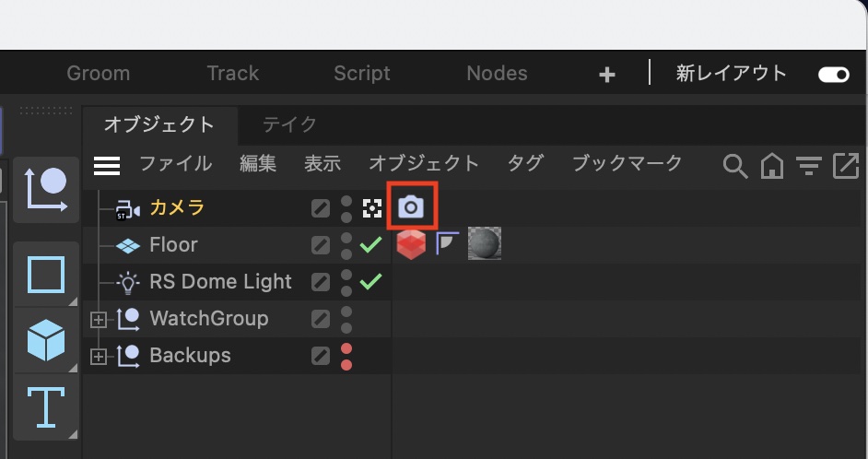Disable RS Dome Light green checkmark

click(370, 281)
